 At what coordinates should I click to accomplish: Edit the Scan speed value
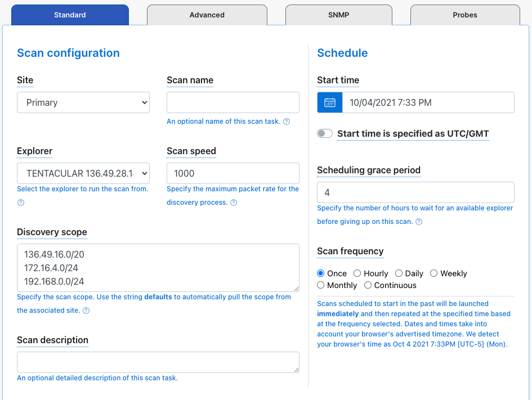[x=233, y=173]
